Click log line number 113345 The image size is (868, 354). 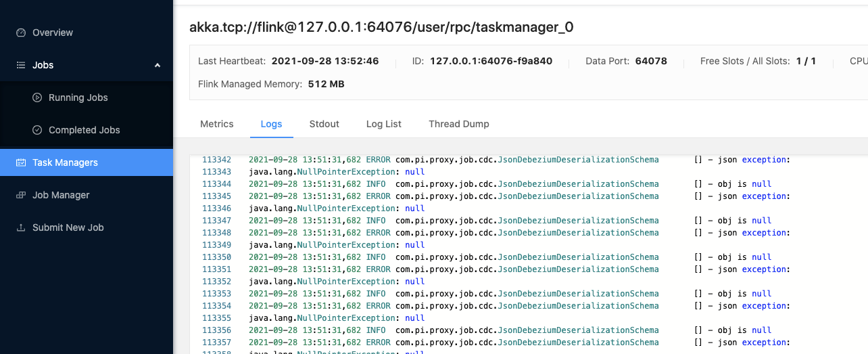216,196
